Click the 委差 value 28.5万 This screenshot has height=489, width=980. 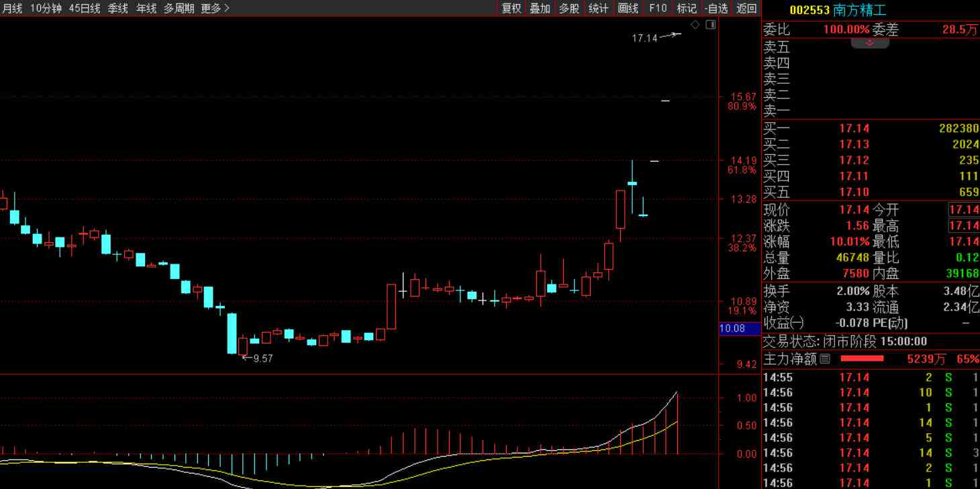coord(960,30)
